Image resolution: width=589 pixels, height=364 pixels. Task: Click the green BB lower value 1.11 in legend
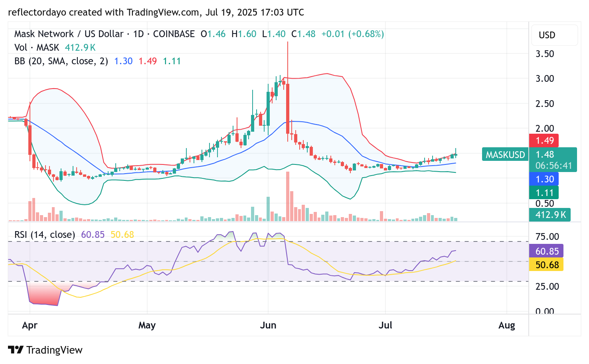(x=172, y=61)
